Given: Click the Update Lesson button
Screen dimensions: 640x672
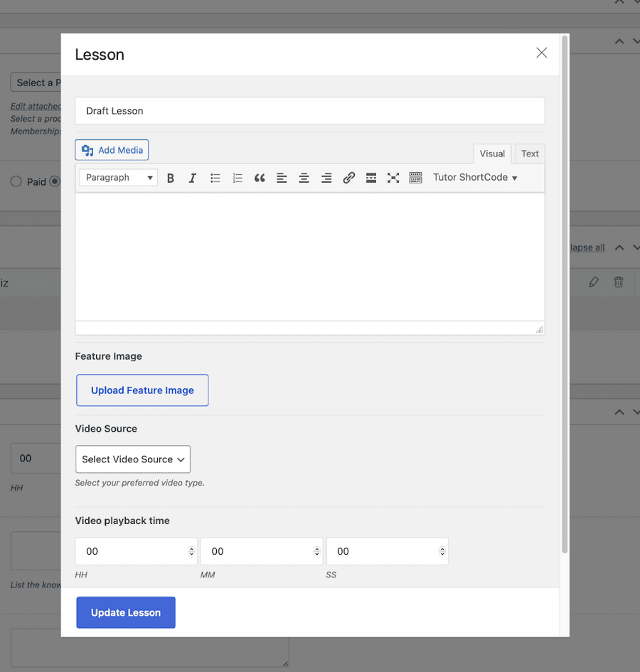Looking at the screenshot, I should click(x=126, y=612).
